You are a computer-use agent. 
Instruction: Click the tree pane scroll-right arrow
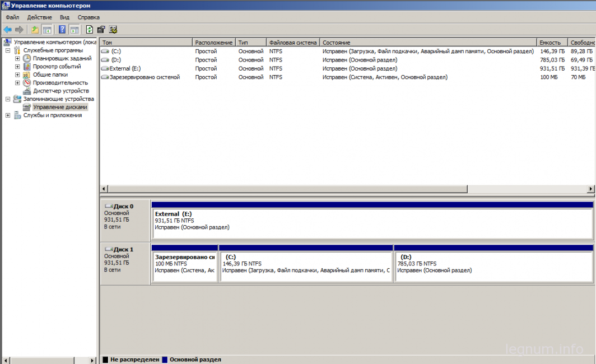[x=92, y=360]
